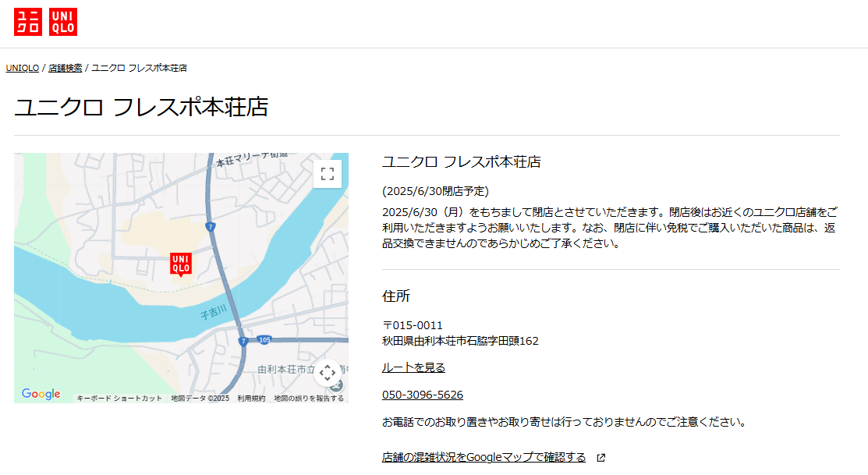Screen dimensions: 868x475
Task: Click the breadcrumb text ユニクロ フレスポ本荘店
Action: tap(139, 68)
